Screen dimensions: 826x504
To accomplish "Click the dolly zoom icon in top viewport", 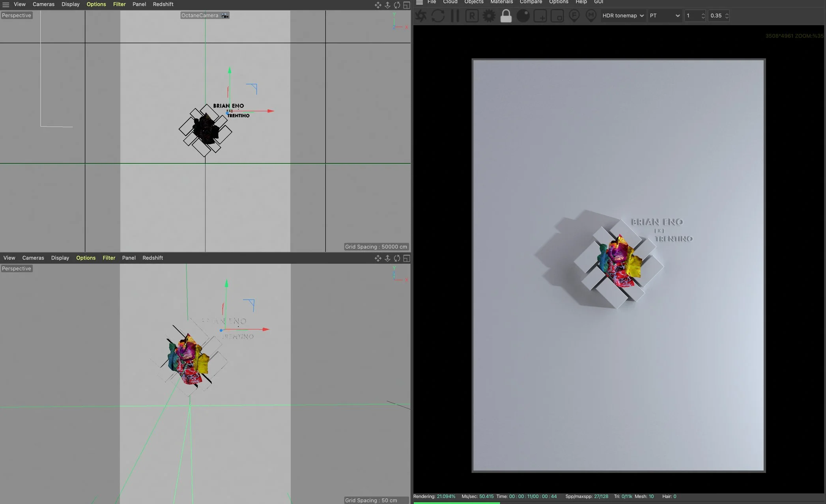I will 387,5.
